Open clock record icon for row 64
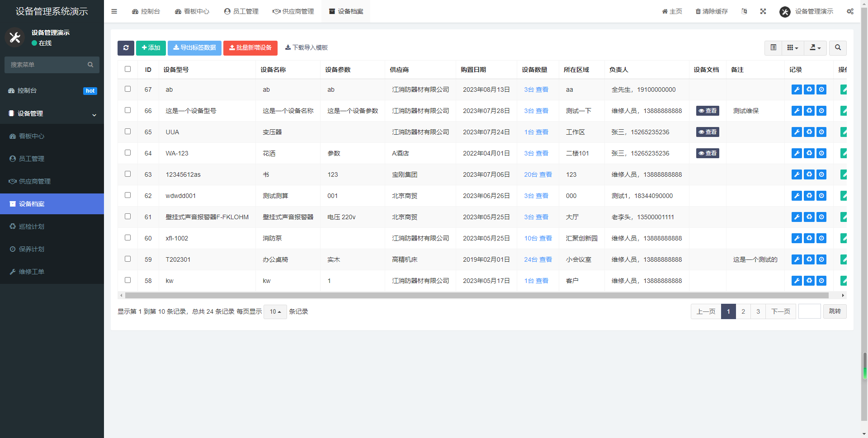This screenshot has width=868, height=438. pyautogui.click(x=821, y=153)
